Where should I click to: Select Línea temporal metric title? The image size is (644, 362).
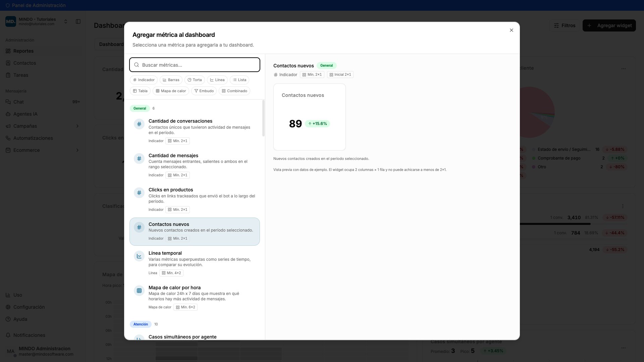point(165,253)
